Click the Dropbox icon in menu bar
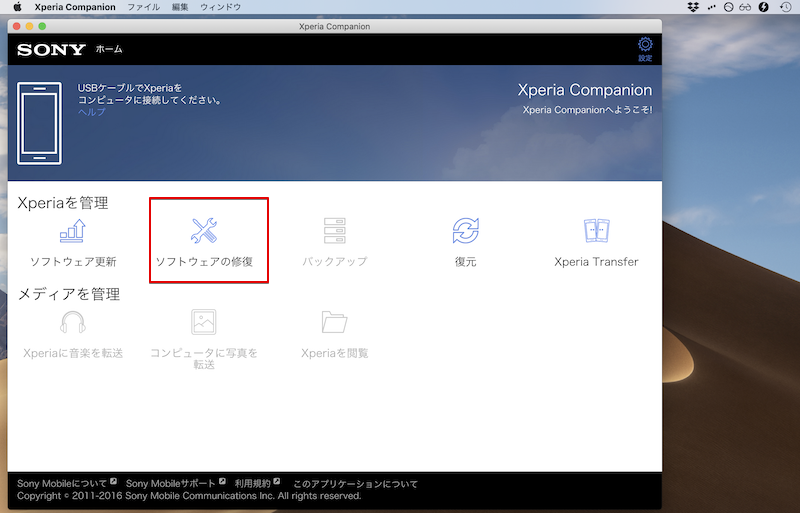The height and width of the screenshot is (513, 800). pyautogui.click(x=694, y=7)
